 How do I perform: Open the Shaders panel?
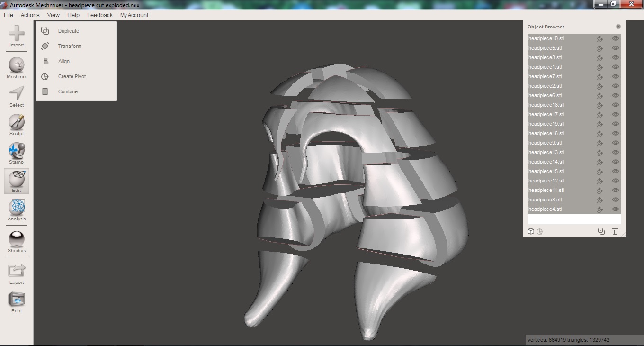pyautogui.click(x=17, y=239)
